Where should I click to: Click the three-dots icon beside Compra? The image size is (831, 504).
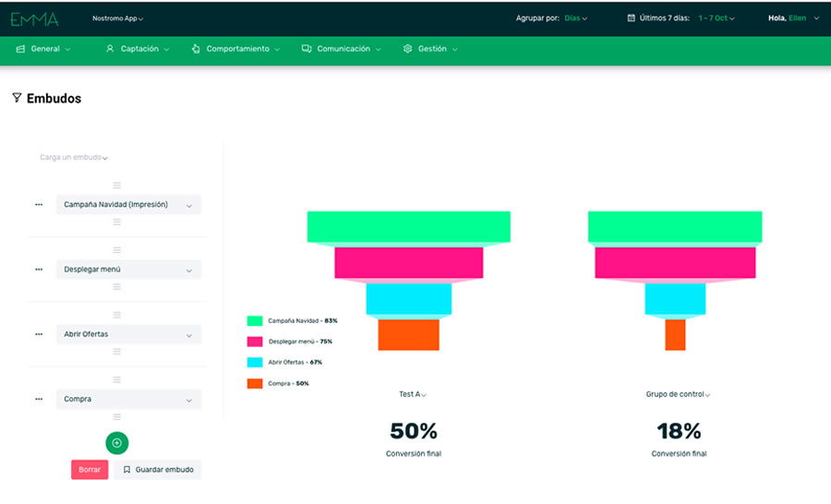pyautogui.click(x=39, y=399)
